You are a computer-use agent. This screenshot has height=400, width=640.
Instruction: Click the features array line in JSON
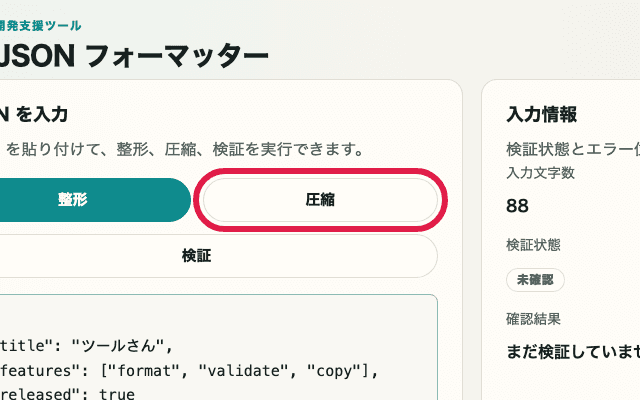[189, 371]
